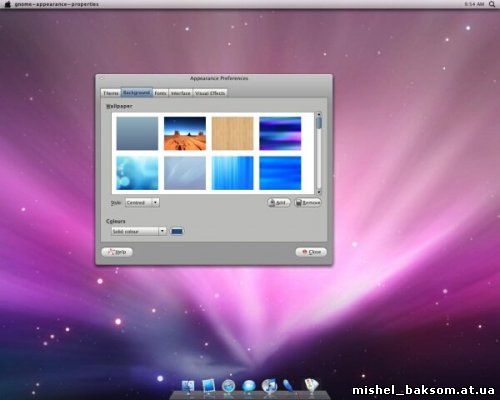Click gnome-appearance-properties in the menu bar

pos(57,4)
